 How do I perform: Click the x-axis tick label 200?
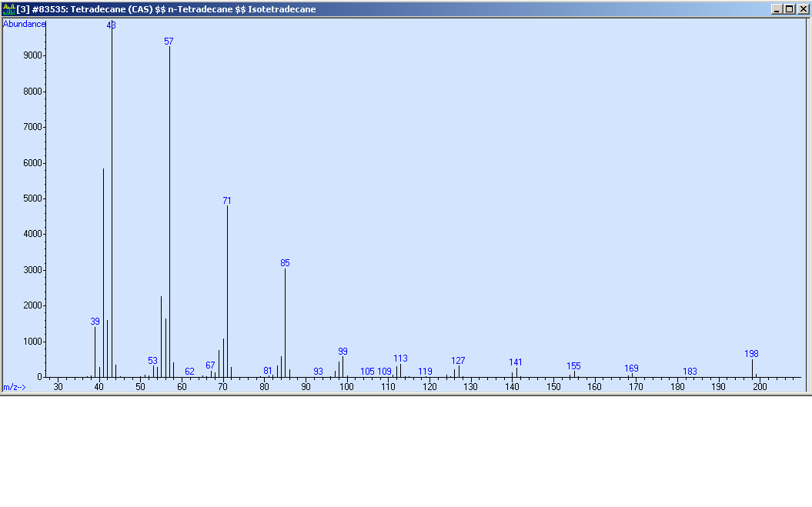click(x=760, y=387)
